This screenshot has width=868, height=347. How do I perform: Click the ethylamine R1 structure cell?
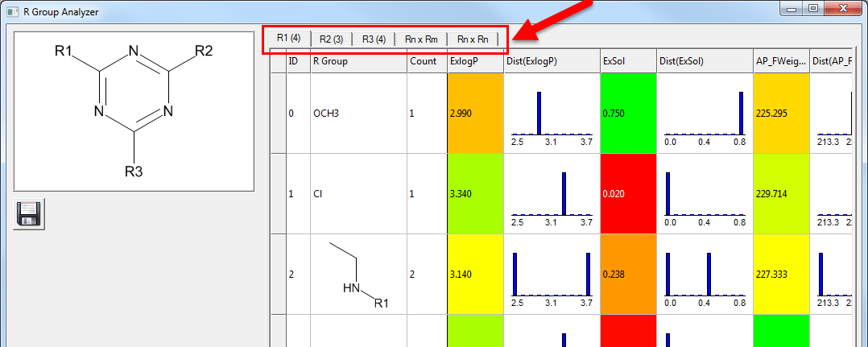tap(359, 274)
